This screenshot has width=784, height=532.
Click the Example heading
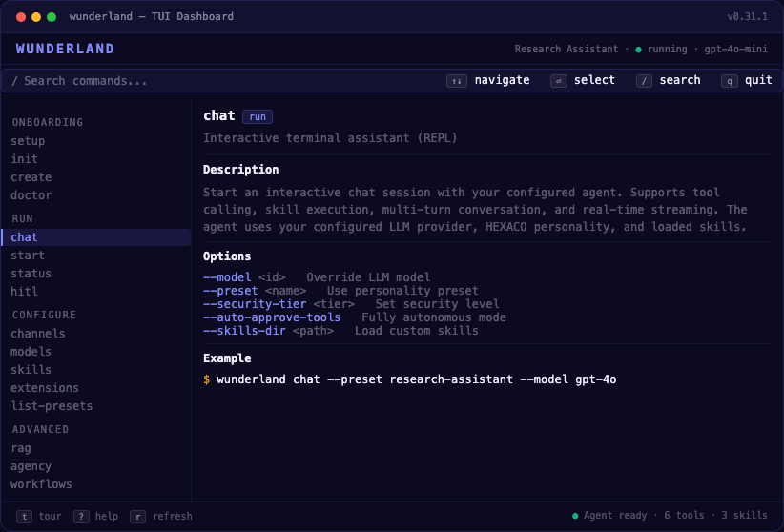[227, 358]
